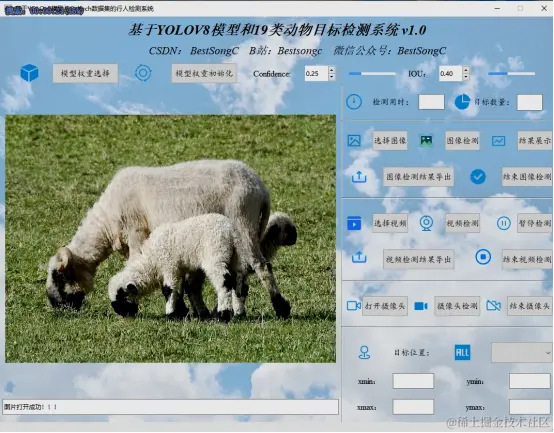Click the webcam icon beside 视频检测
The image size is (554, 433).
[x=426, y=223]
